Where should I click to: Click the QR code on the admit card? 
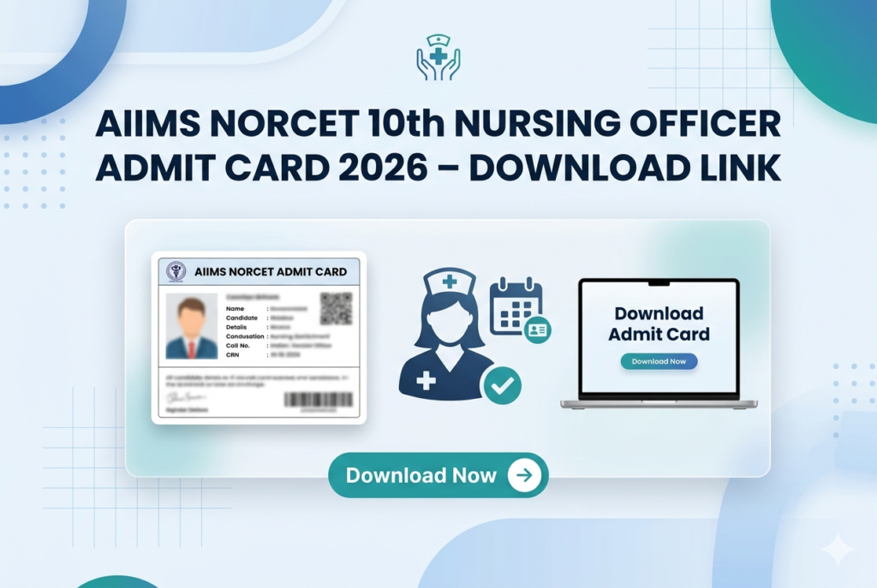(x=337, y=310)
